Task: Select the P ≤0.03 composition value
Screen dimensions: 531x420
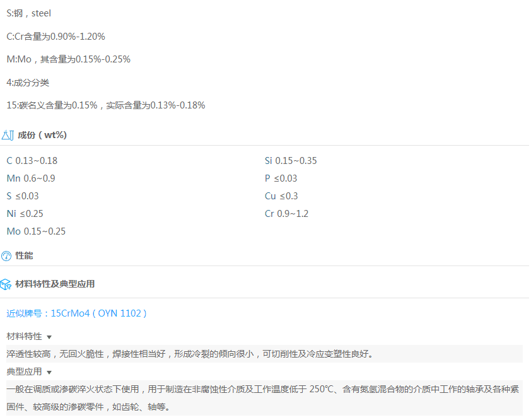Action: click(281, 178)
